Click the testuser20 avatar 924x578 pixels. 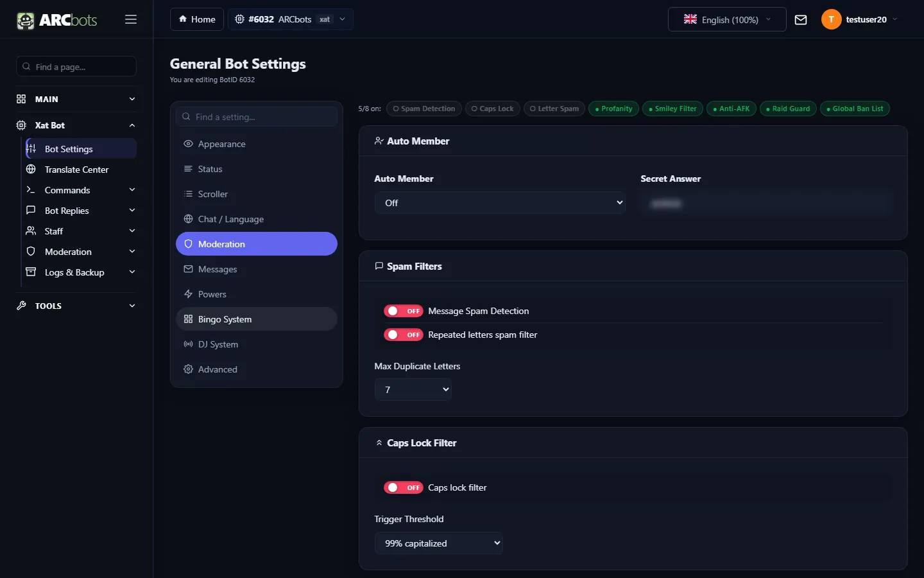coord(831,19)
